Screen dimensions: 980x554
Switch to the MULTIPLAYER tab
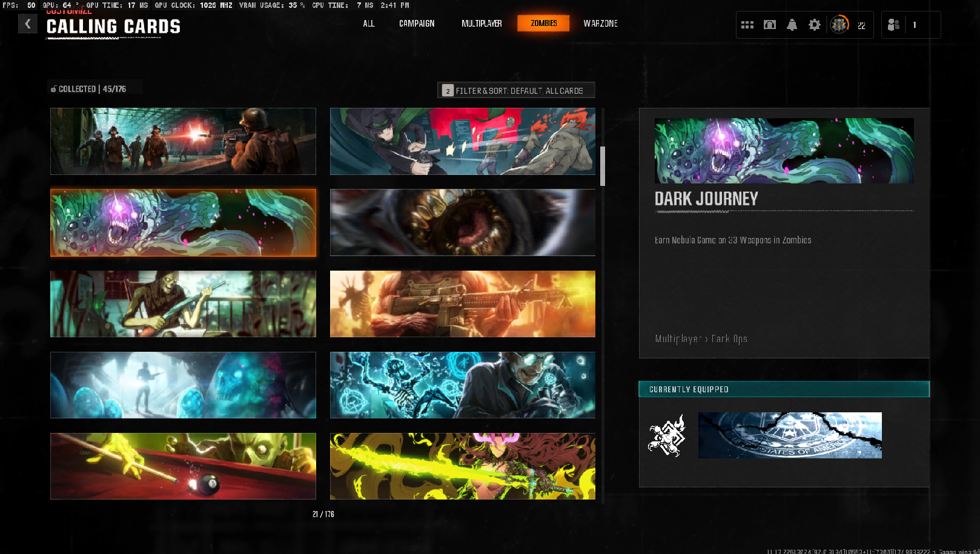[482, 24]
